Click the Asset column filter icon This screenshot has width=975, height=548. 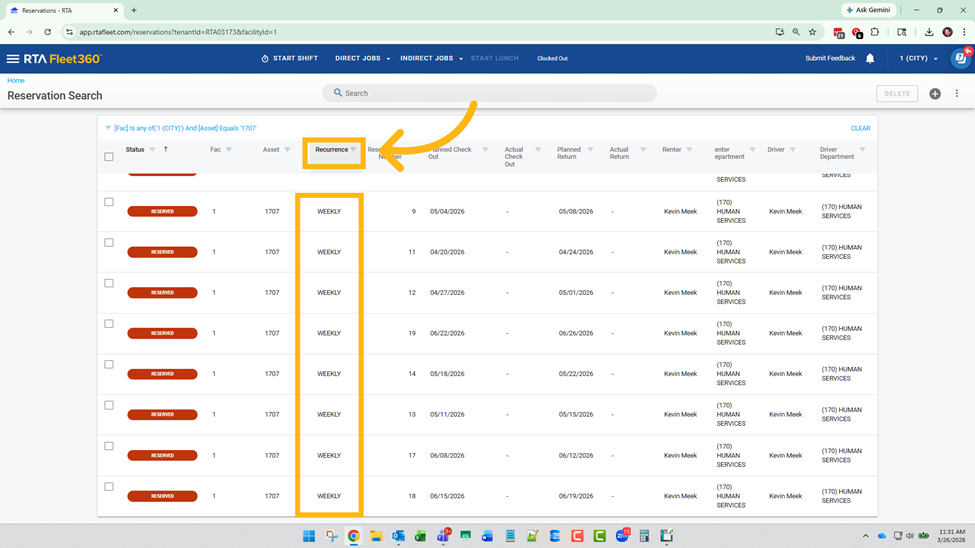287,150
